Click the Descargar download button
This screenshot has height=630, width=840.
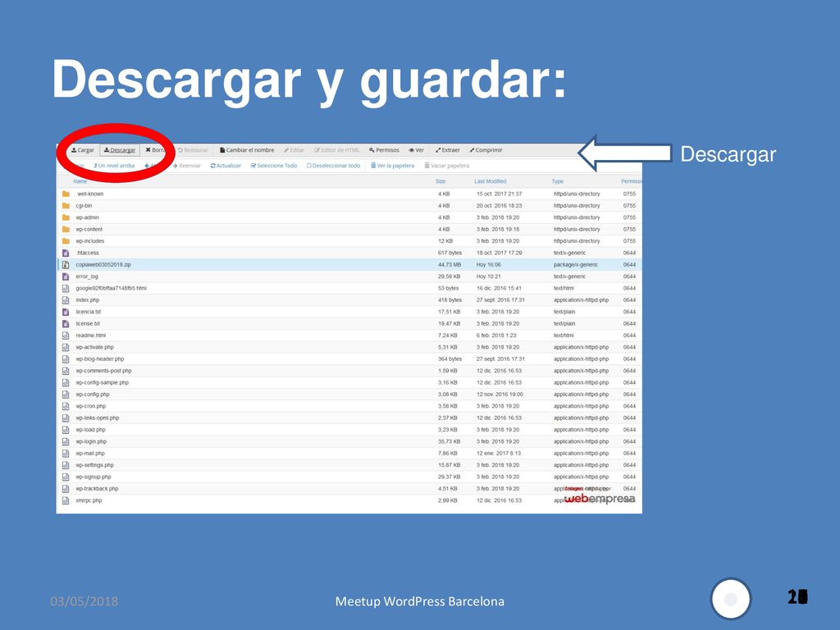[x=120, y=151]
